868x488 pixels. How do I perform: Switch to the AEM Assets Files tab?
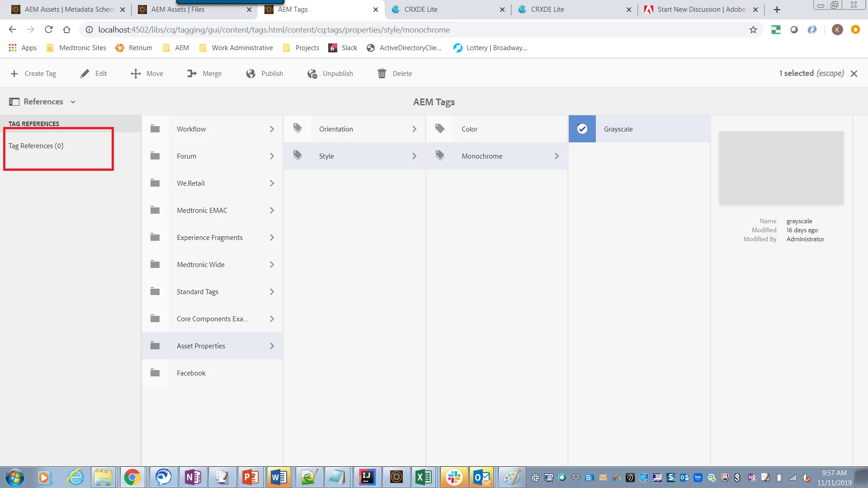pyautogui.click(x=178, y=9)
